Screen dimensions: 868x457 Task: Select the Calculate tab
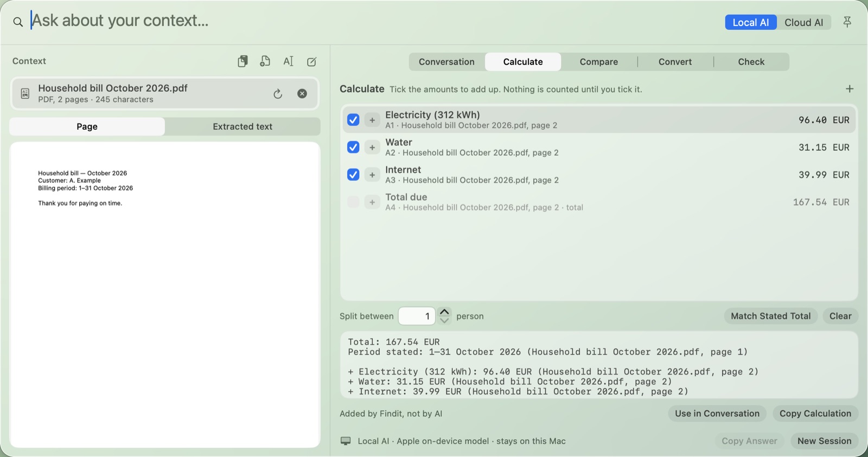[x=523, y=62]
